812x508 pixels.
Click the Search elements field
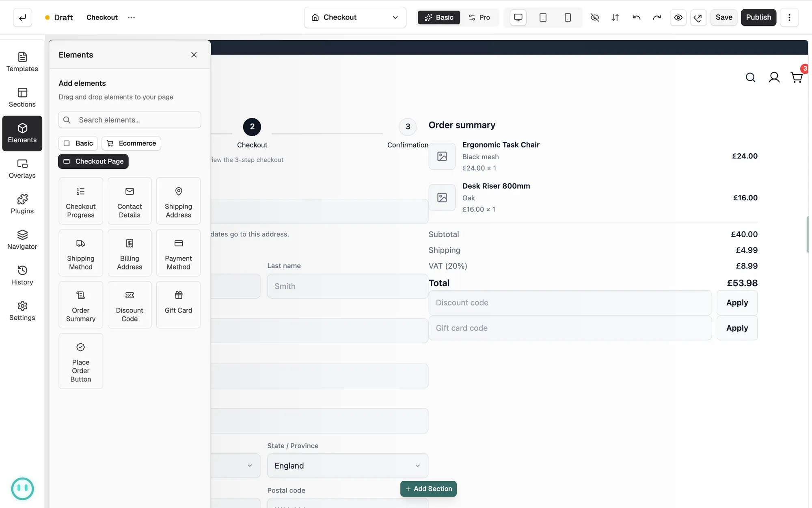pos(130,120)
